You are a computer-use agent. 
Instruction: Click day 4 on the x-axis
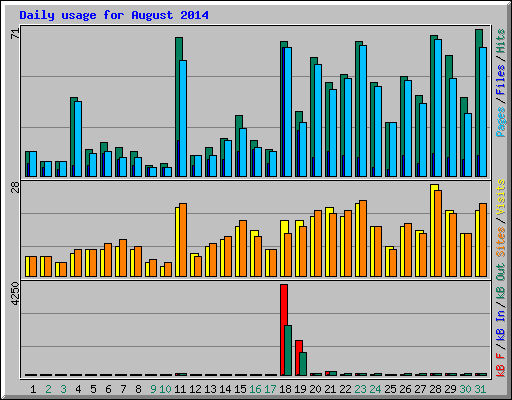[x=78, y=389]
